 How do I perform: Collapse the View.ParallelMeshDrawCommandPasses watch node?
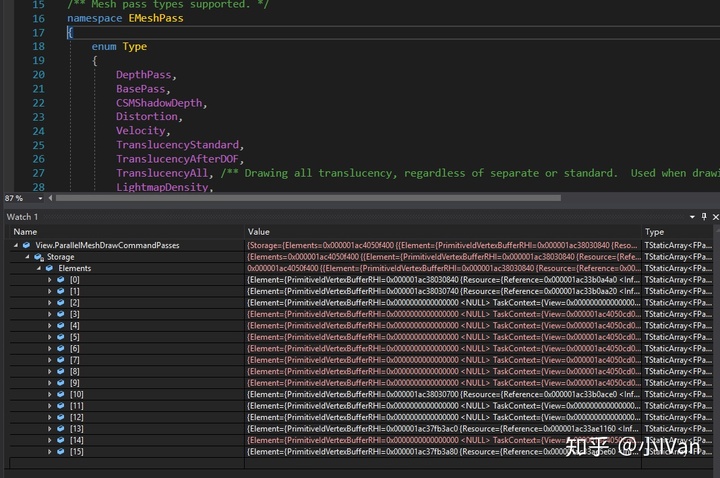(16, 245)
